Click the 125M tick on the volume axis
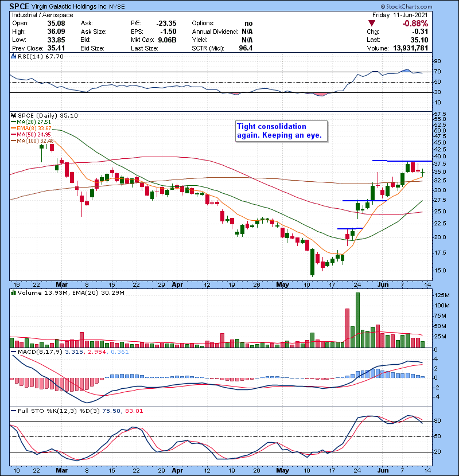Screen dimensions: 459x476 (442, 295)
